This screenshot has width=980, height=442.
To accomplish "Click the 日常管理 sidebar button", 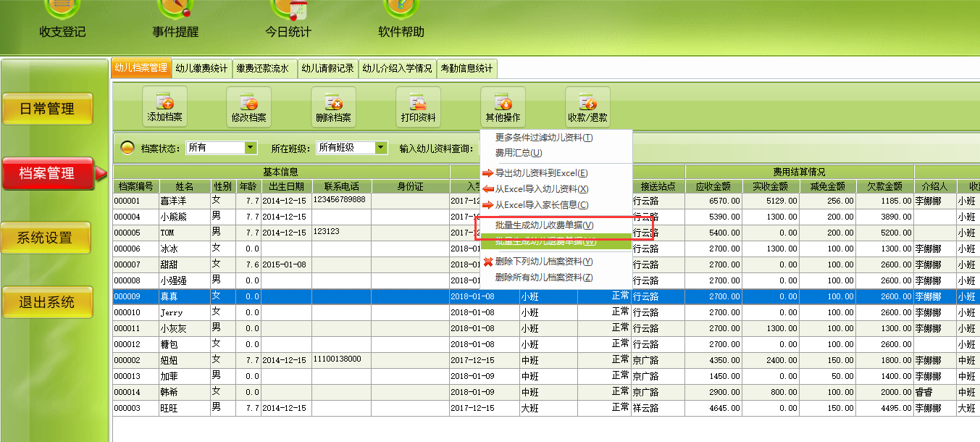I will click(47, 109).
